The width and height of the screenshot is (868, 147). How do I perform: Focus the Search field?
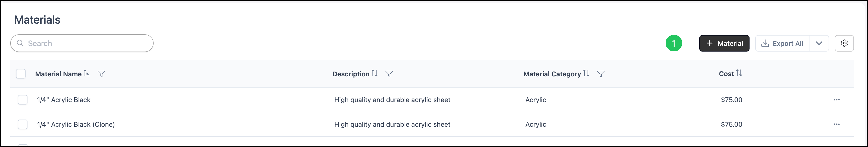point(82,43)
